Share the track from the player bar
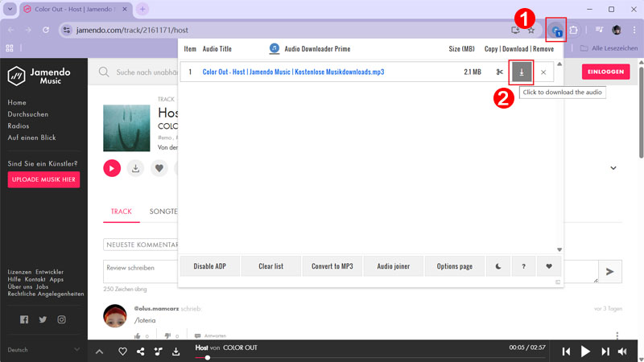 click(x=140, y=352)
